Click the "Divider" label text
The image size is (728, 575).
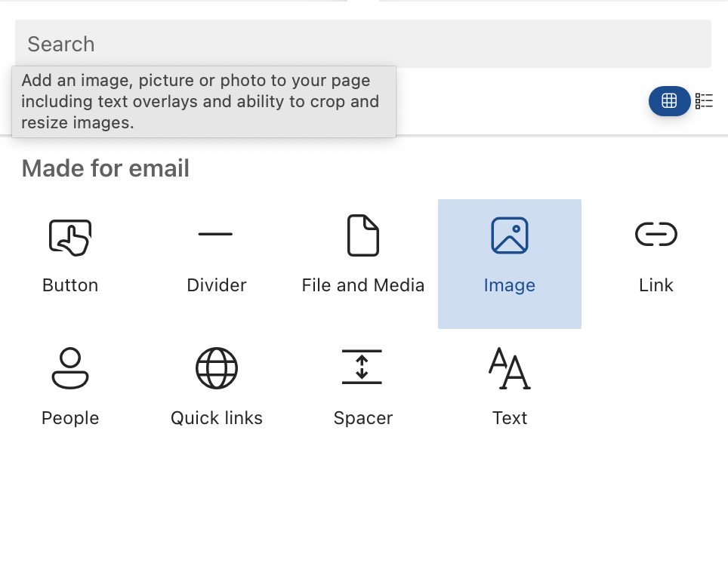(217, 285)
